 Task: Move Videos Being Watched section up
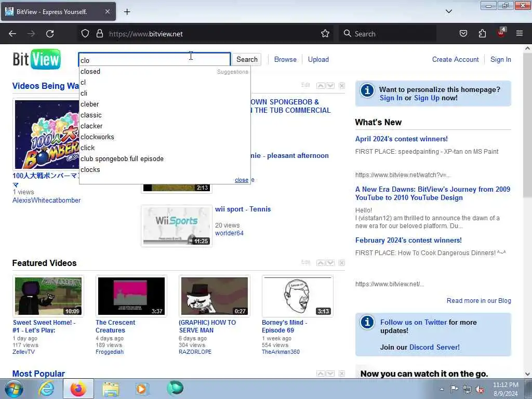click(320, 86)
